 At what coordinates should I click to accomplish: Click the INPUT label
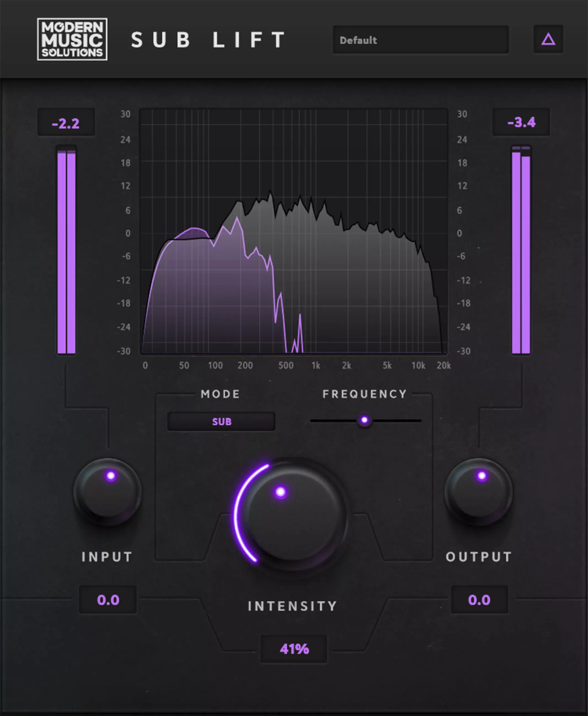pyautogui.click(x=107, y=557)
